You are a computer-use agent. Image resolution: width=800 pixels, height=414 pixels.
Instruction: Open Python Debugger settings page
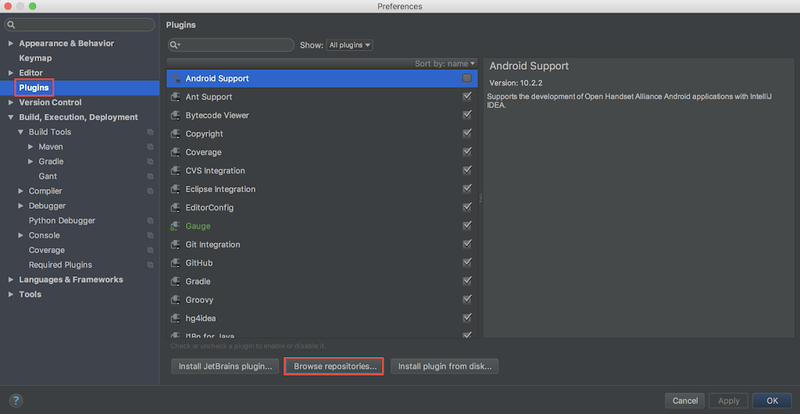point(62,220)
